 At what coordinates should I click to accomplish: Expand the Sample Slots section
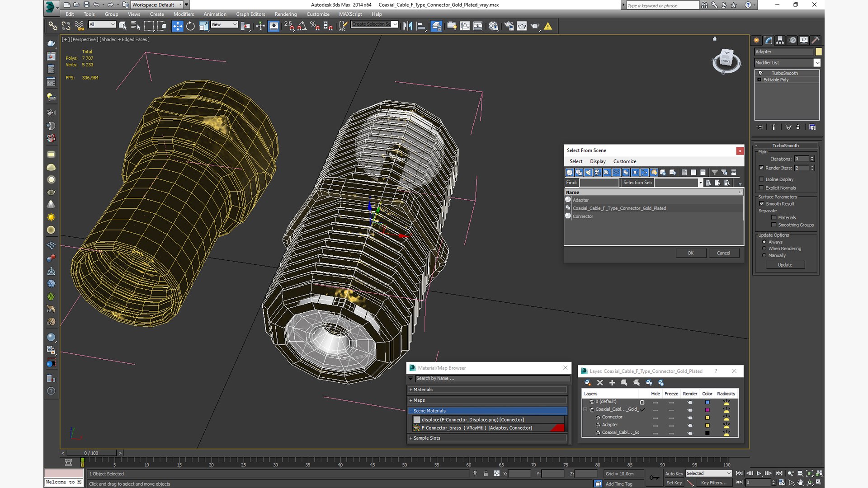tap(426, 438)
